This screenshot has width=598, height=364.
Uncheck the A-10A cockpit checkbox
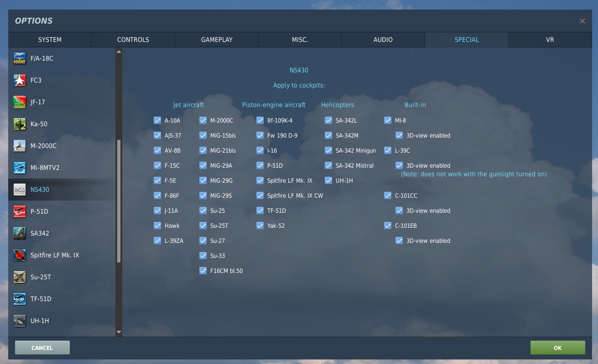coord(157,120)
